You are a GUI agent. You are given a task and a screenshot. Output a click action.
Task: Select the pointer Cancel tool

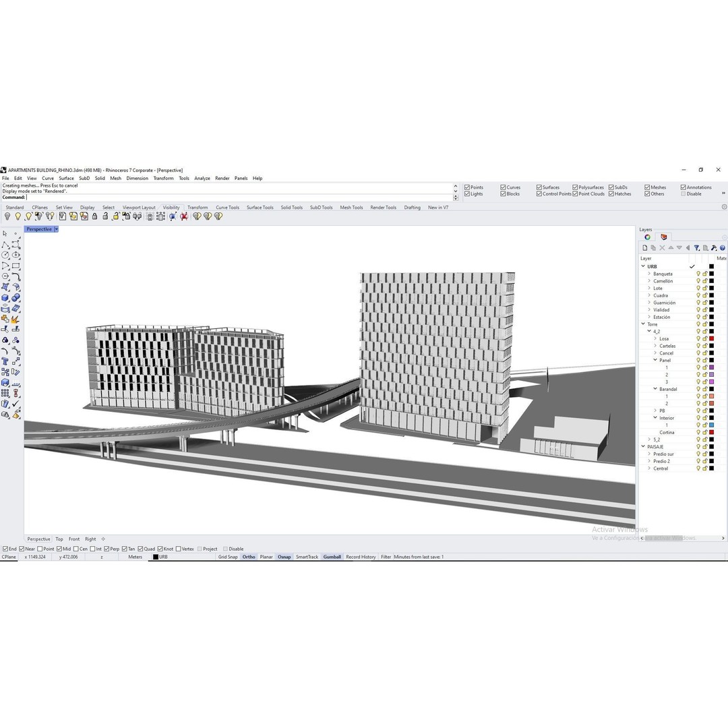pos(5,233)
